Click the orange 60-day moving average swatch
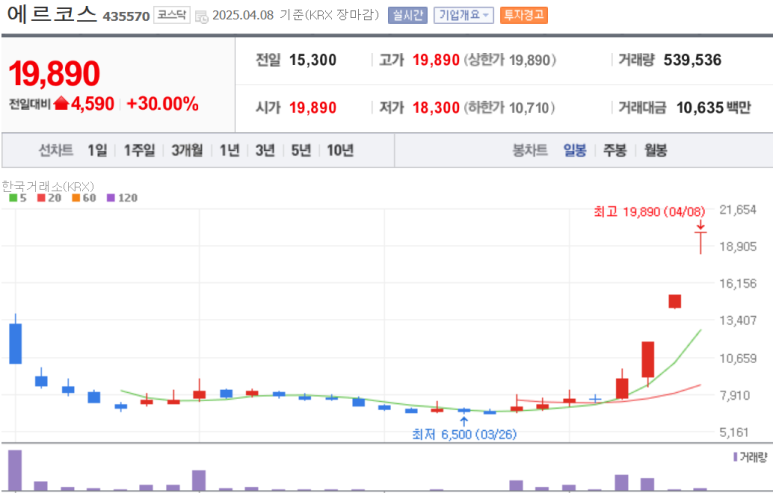 (76, 198)
